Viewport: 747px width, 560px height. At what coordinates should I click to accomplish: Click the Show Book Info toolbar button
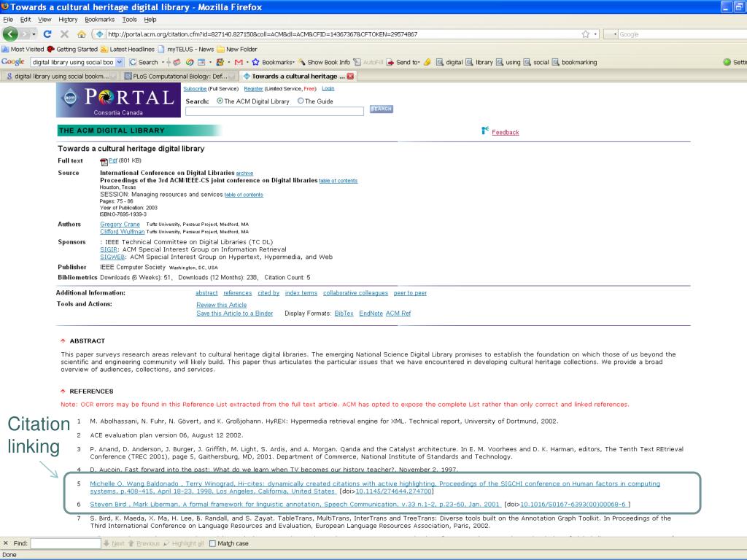(x=324, y=63)
